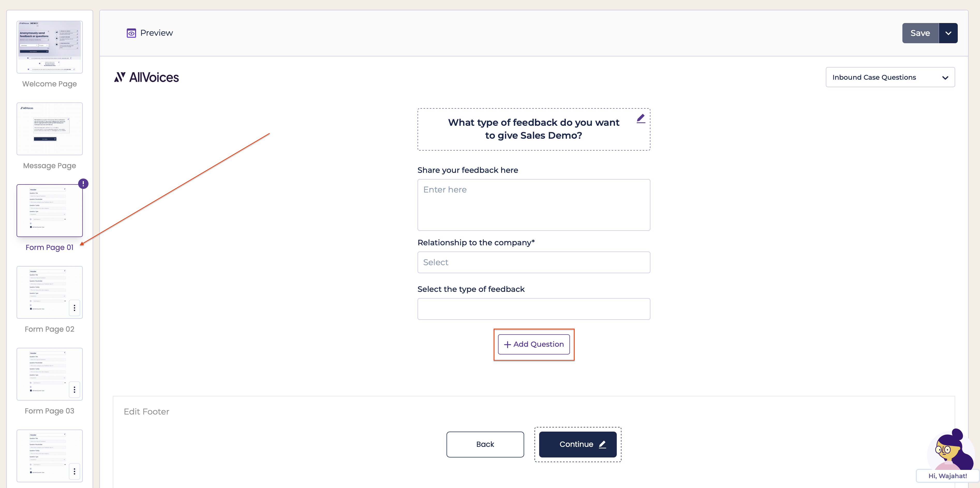
Task: Click the AllVoices logo
Action: [x=146, y=77]
